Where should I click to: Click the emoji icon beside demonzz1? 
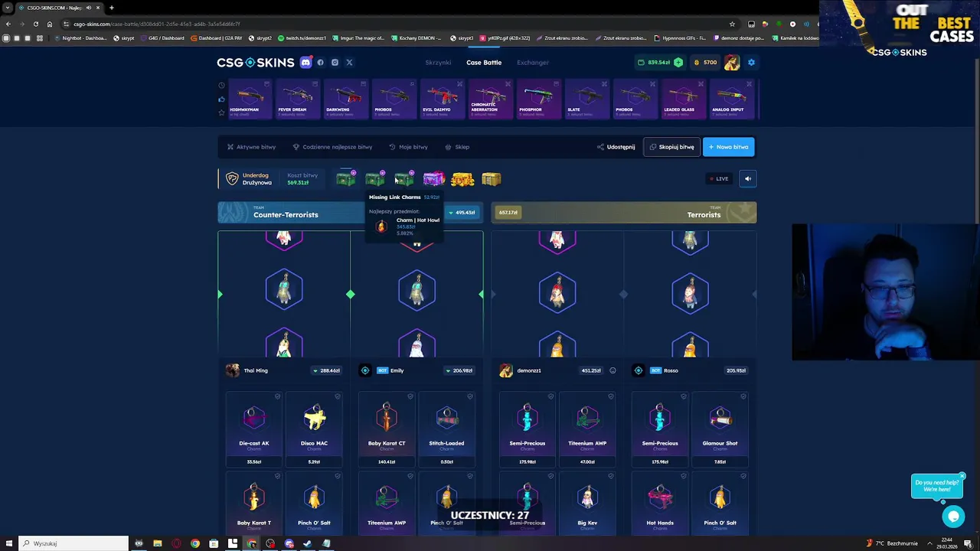pyautogui.click(x=612, y=370)
